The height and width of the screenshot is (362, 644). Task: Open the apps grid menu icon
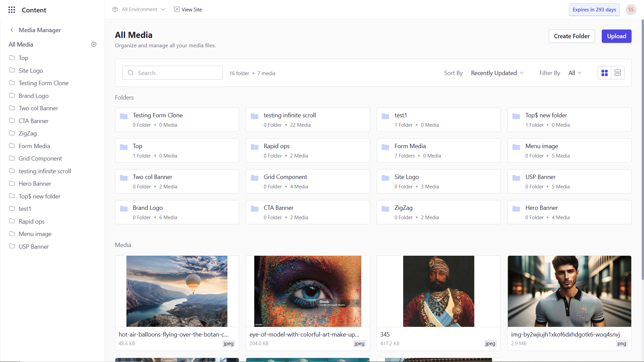click(x=12, y=10)
